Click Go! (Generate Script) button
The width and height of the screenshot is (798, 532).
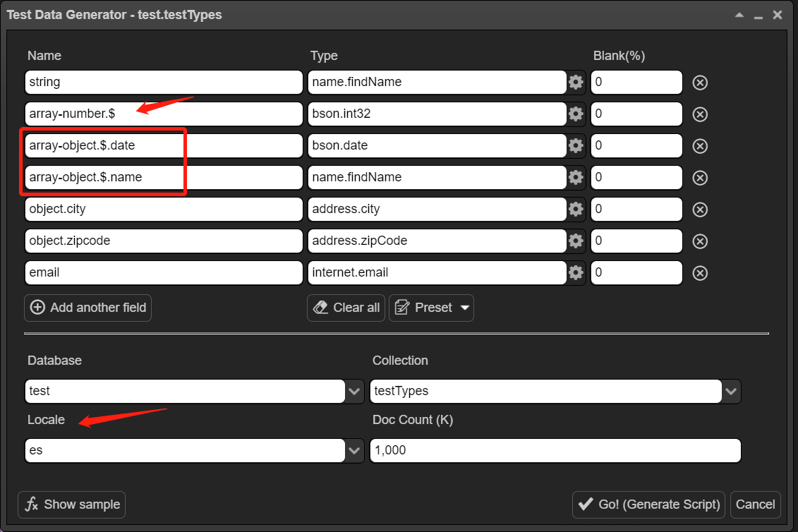click(x=648, y=504)
